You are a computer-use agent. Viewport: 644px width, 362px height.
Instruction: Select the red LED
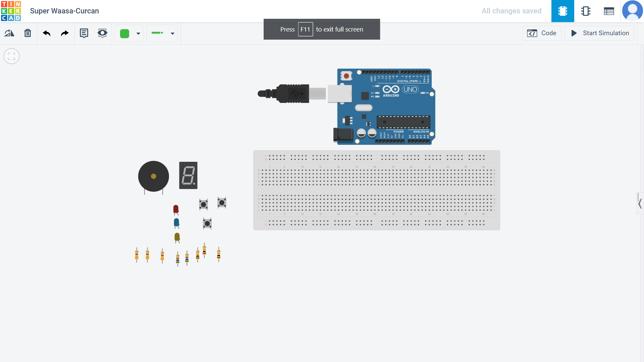point(176,210)
